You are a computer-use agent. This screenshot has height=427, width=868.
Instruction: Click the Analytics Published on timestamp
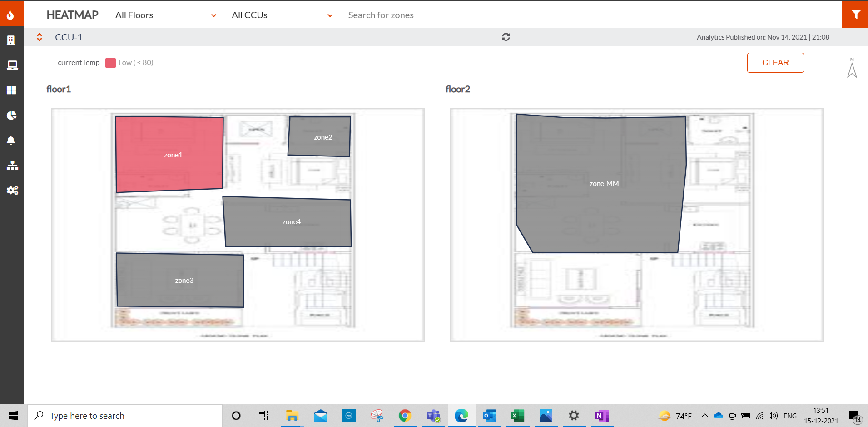click(x=763, y=37)
